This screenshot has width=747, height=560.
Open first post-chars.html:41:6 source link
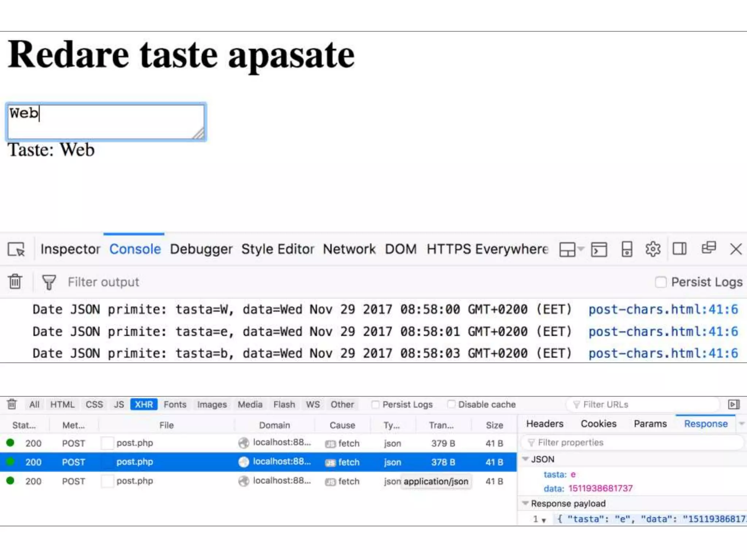[x=663, y=310]
